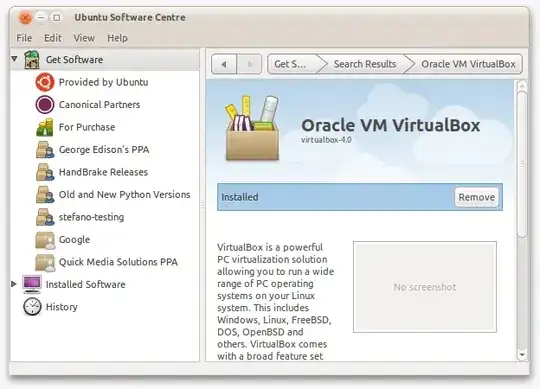Click the vertical scrollbar down arrow

click(x=522, y=355)
